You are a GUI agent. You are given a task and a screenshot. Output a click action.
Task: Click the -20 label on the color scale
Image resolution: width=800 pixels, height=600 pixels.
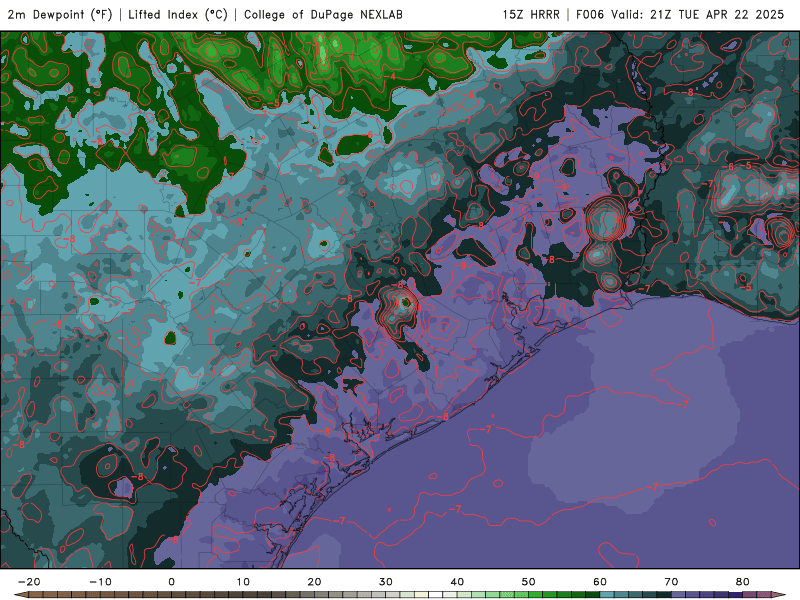click(29, 582)
